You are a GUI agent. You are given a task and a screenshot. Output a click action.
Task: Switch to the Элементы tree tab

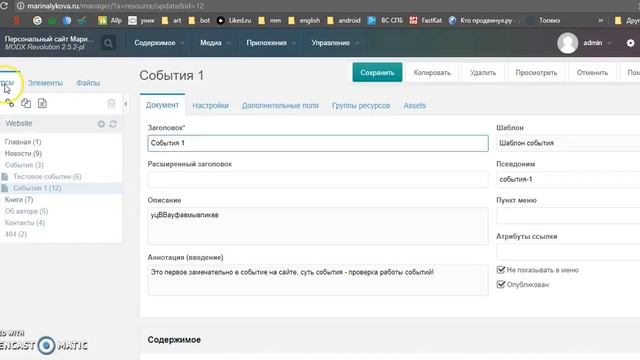45,83
